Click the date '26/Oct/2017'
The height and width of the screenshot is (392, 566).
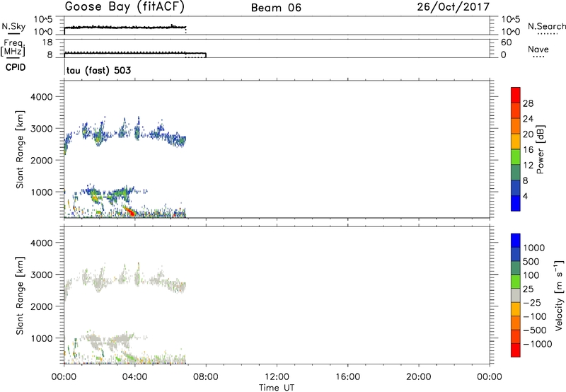pos(454,7)
